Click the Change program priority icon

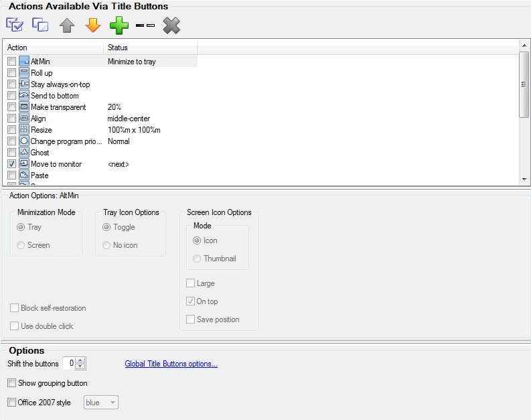24,141
